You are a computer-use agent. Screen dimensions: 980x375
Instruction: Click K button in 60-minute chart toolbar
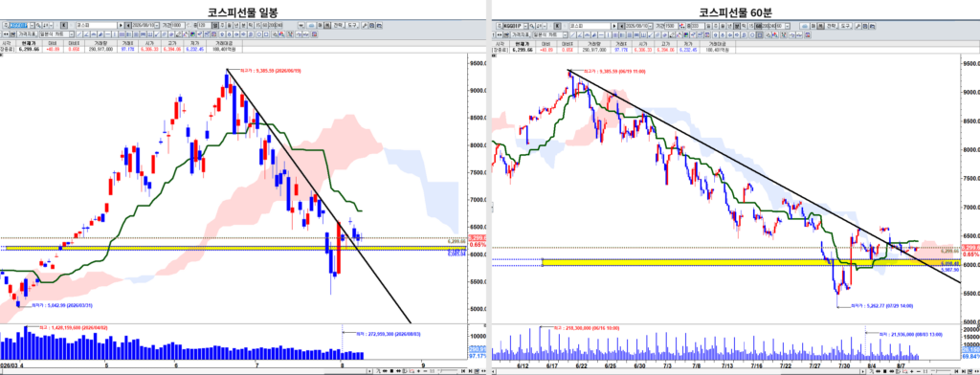click(x=558, y=26)
